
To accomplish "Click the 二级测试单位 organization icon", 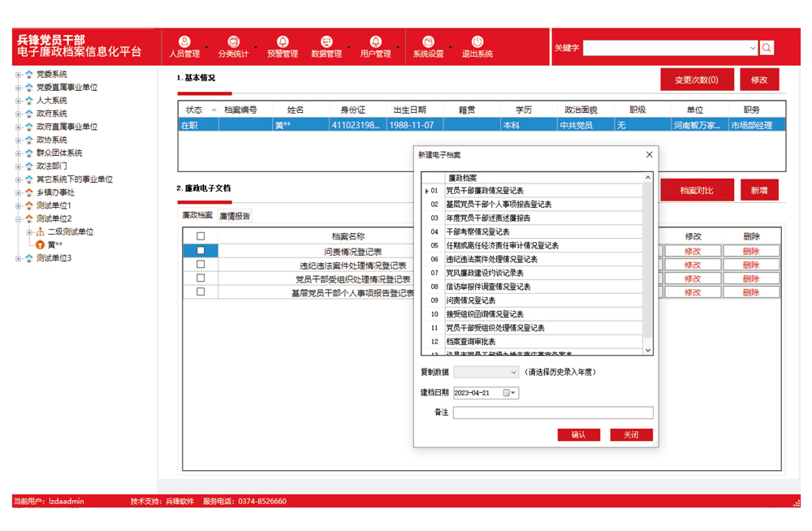I will (x=40, y=232).
